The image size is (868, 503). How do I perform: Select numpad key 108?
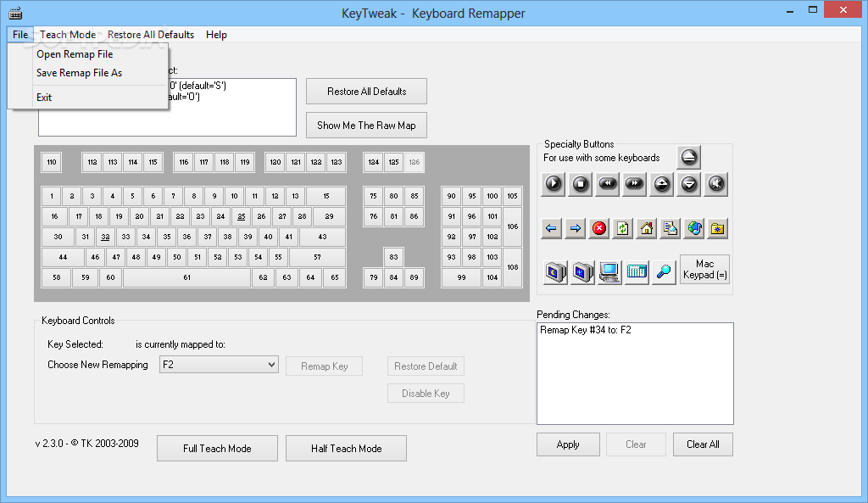point(513,267)
